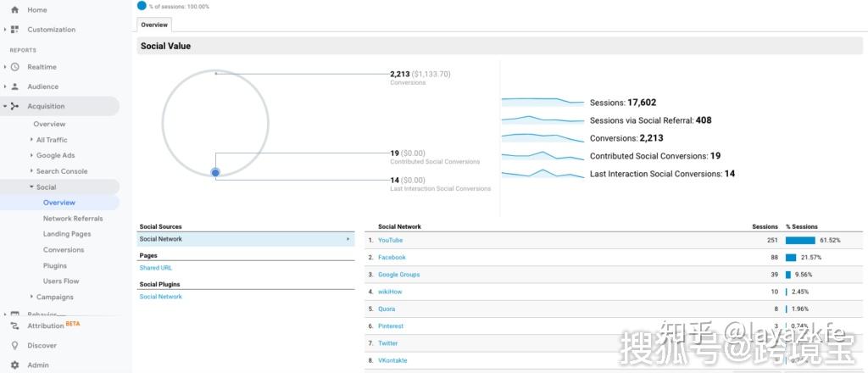
Task: Open the YouTube social network link
Action: 390,240
